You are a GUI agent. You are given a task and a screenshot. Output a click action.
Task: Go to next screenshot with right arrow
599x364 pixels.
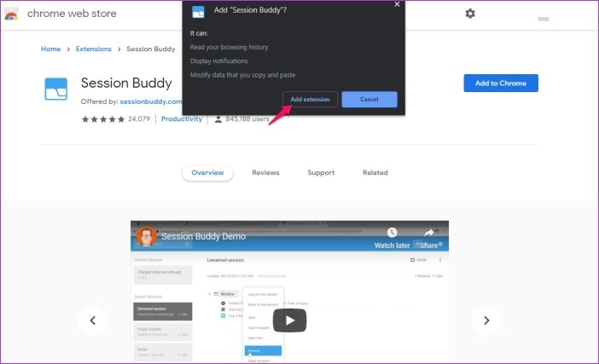pos(486,321)
